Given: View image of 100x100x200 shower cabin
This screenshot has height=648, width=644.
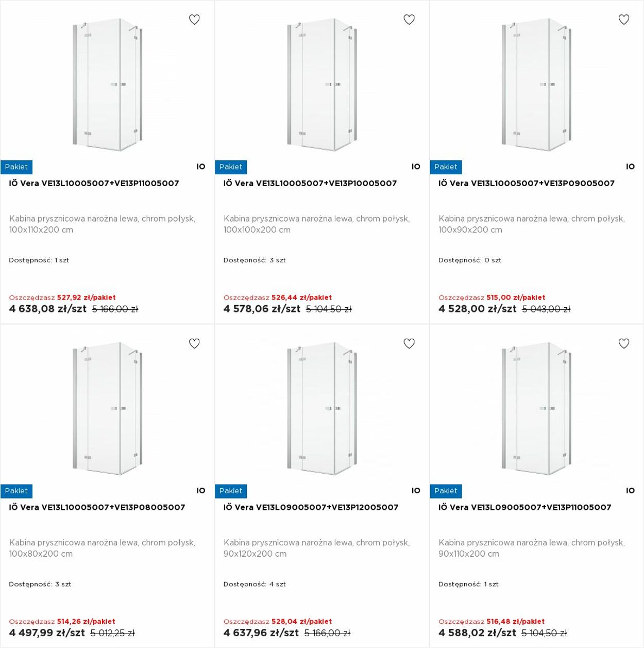Looking at the screenshot, I should click(321, 85).
